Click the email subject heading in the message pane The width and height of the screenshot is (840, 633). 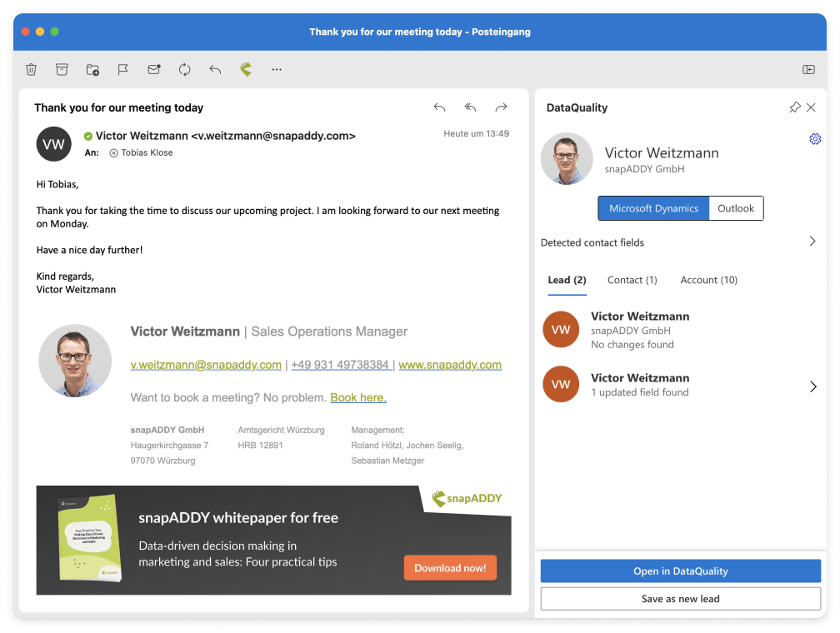click(119, 107)
